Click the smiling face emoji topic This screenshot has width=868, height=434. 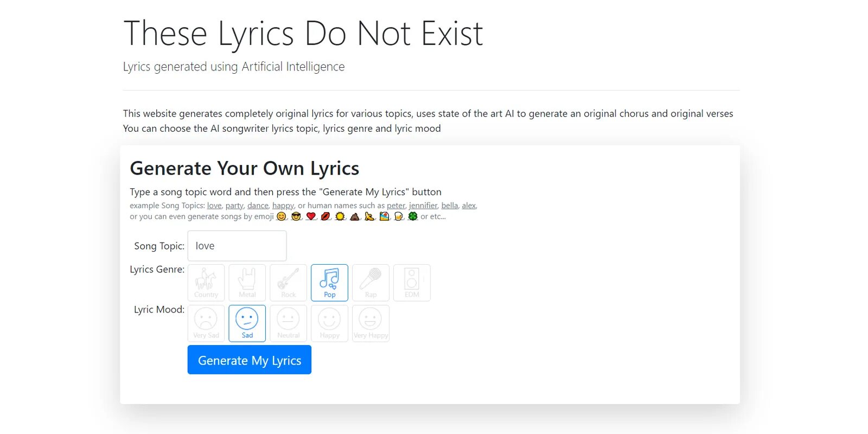[281, 216]
